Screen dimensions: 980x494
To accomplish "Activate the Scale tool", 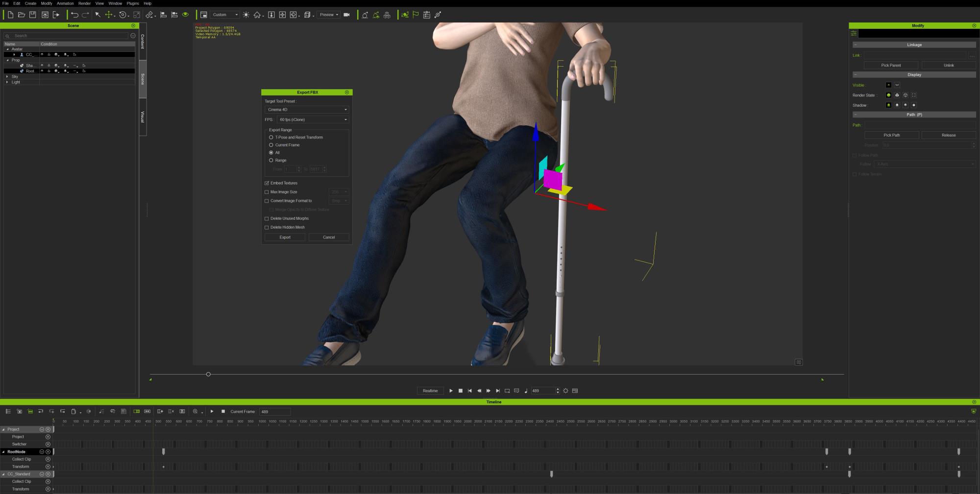I will coord(137,15).
